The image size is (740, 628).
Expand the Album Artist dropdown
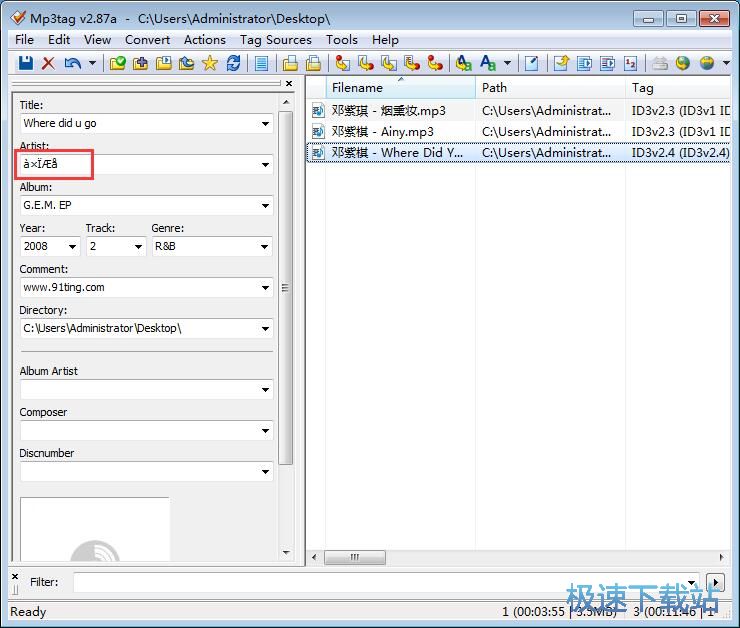(265, 390)
